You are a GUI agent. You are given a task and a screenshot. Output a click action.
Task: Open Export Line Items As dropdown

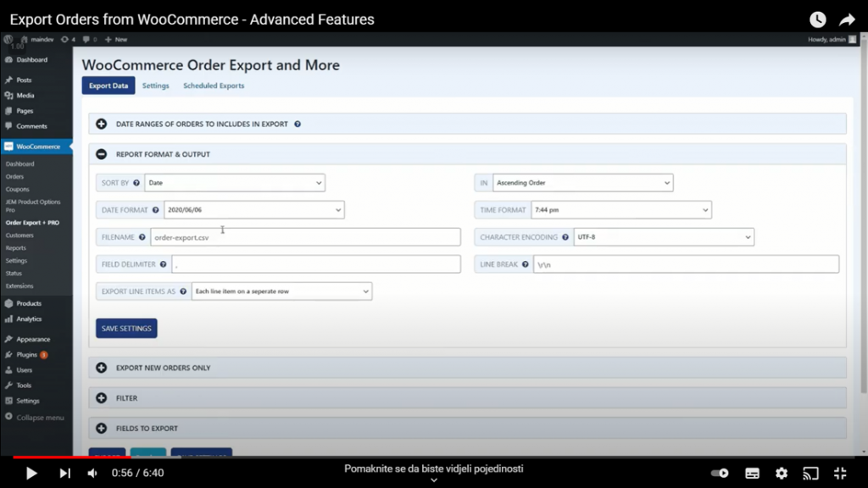click(281, 291)
